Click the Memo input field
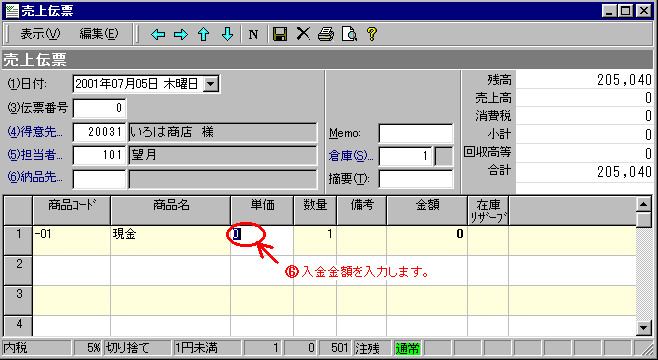Screen dimensions: 658x360 click(416, 133)
